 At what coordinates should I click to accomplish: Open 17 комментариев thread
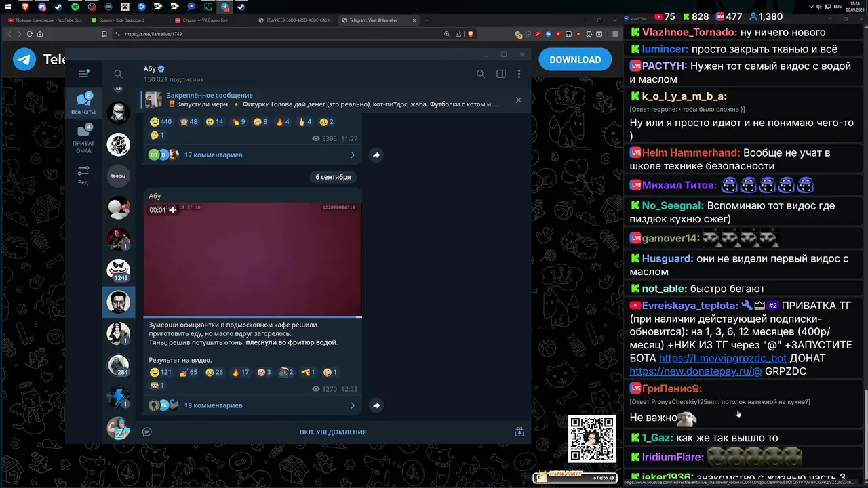[x=252, y=155]
